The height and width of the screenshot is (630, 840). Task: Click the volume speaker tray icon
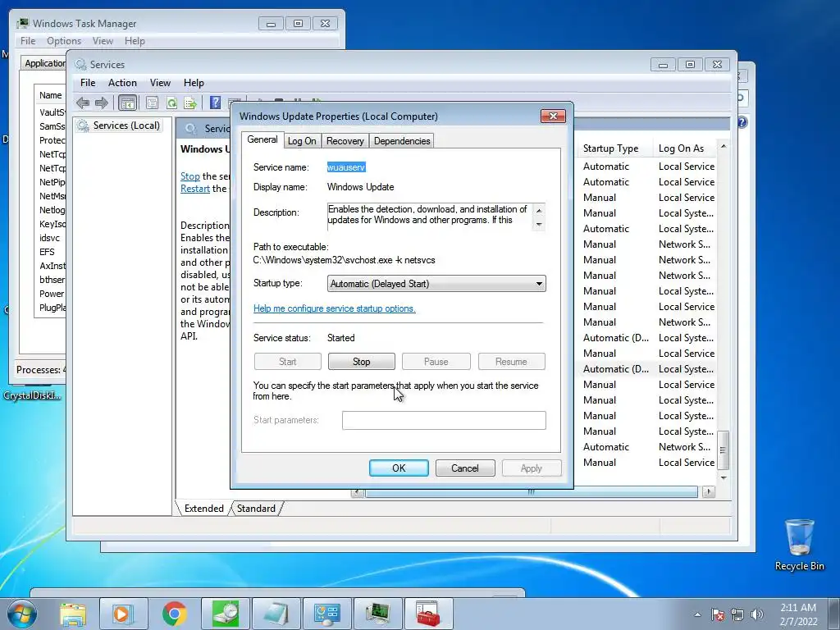click(756, 614)
